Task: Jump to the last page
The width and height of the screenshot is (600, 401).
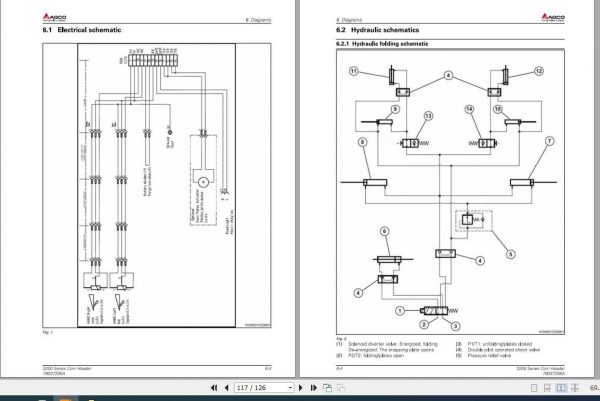Action: point(313,388)
